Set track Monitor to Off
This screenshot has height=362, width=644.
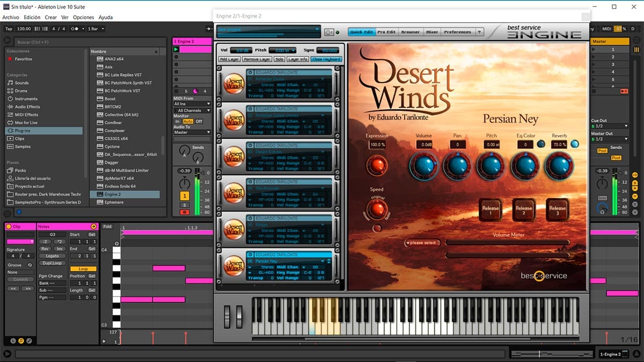199,121
